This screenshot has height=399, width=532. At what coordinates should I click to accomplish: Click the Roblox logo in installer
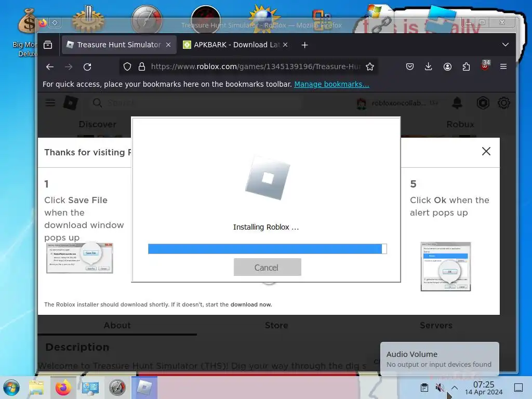(268, 178)
